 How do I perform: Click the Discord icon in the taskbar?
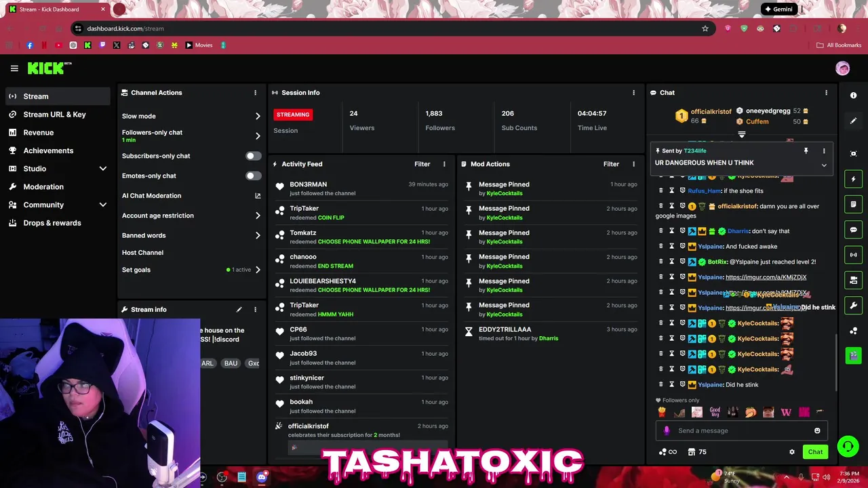262,477
